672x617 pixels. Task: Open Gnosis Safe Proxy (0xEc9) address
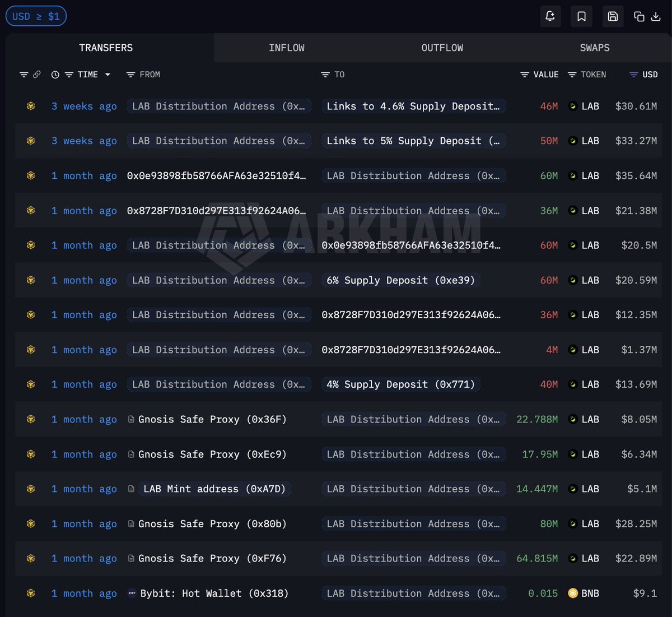pos(212,454)
